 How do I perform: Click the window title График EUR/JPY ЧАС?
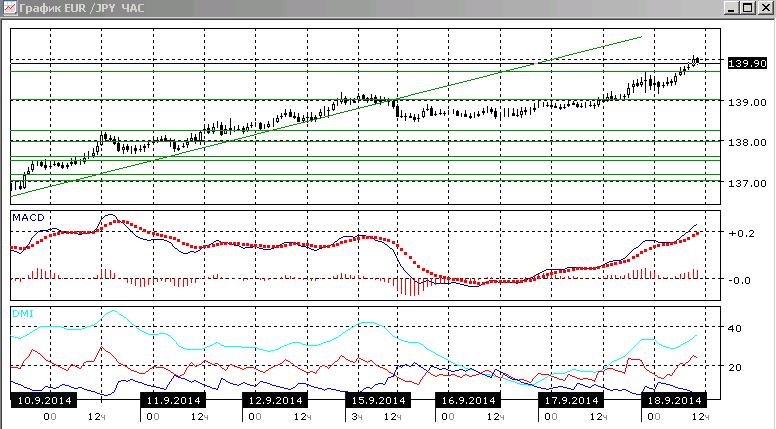click(82, 8)
